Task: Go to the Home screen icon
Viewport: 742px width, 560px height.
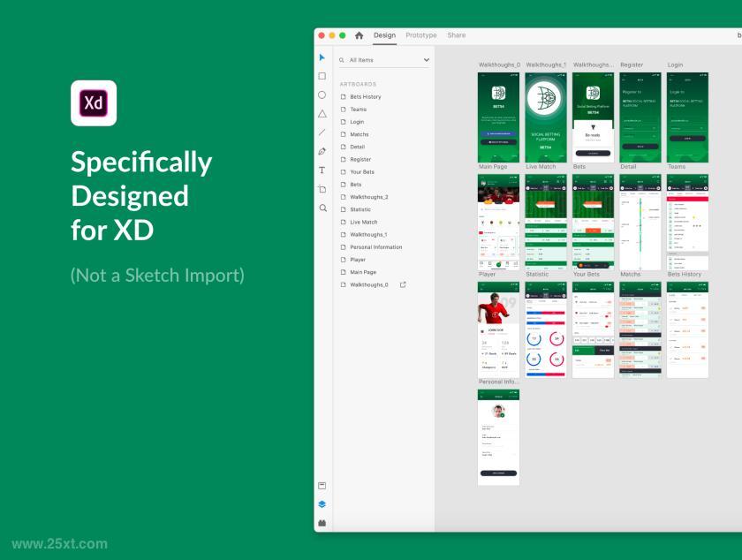Action: point(360,35)
